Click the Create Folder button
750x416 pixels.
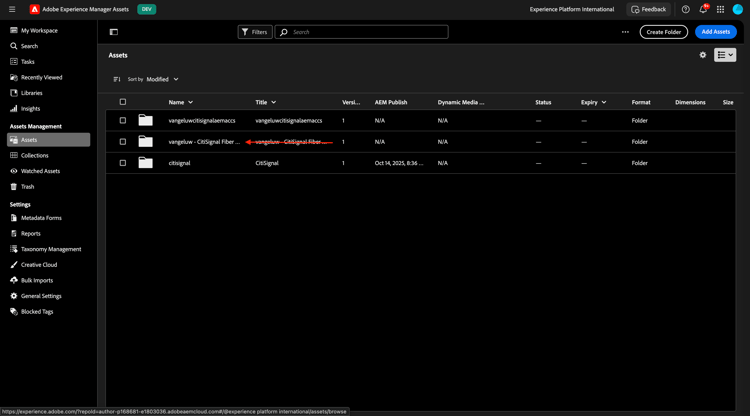(x=663, y=32)
